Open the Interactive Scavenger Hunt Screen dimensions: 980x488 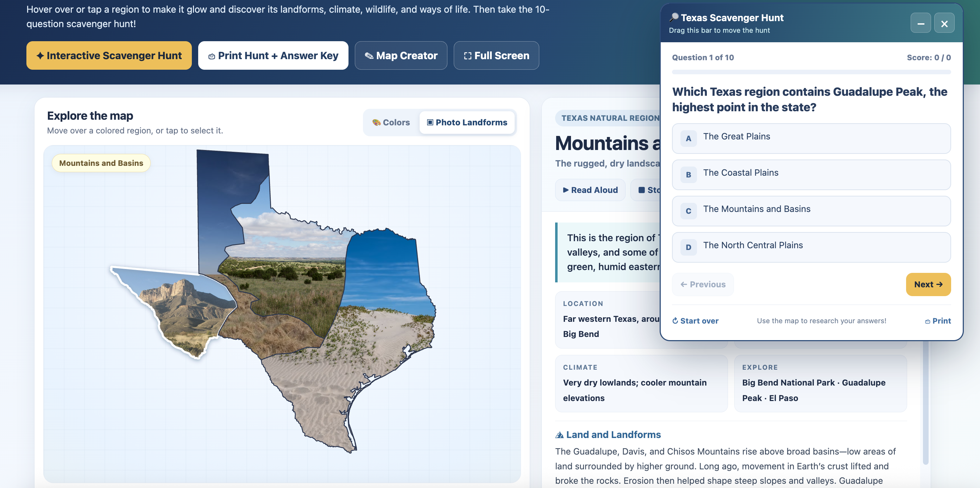109,56
